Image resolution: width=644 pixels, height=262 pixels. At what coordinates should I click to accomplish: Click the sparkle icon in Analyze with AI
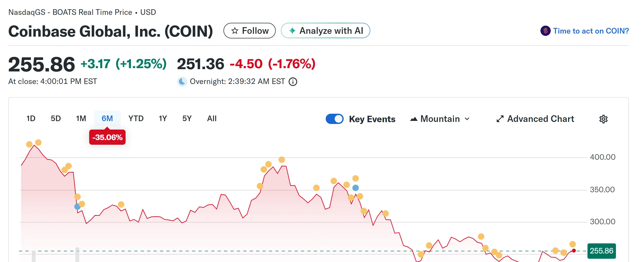(292, 31)
